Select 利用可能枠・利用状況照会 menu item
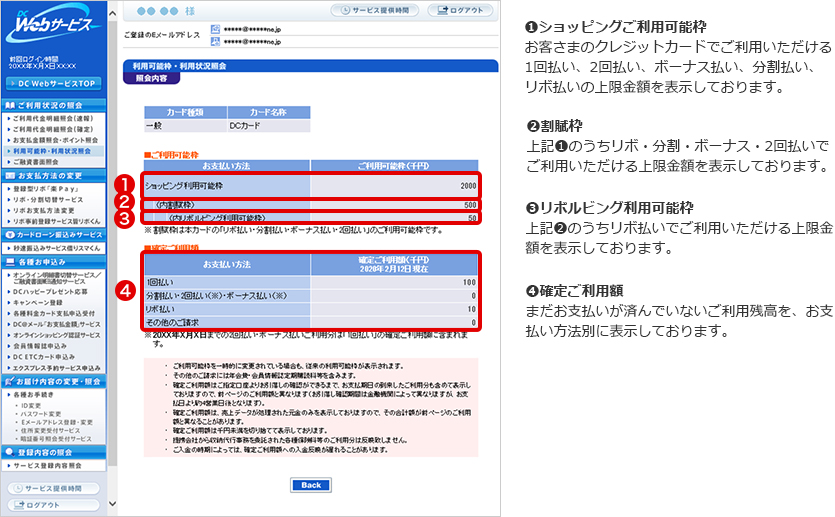835x517 pixels. click(53, 150)
